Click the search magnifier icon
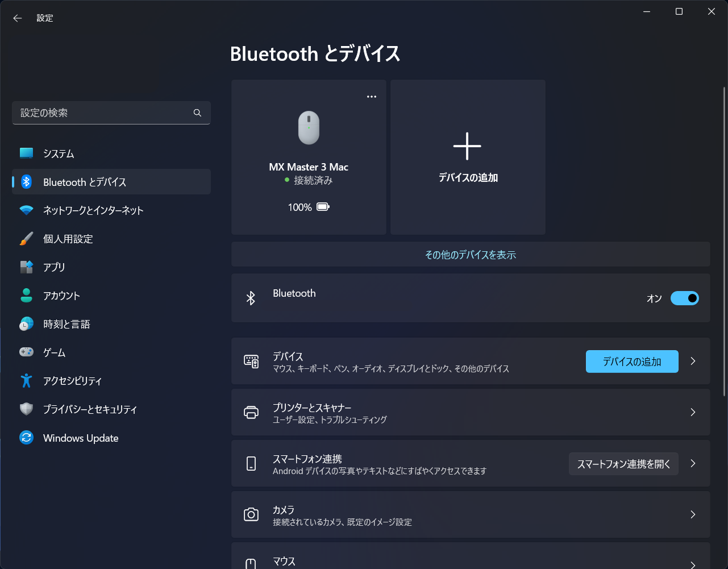The height and width of the screenshot is (569, 728). pos(197,113)
